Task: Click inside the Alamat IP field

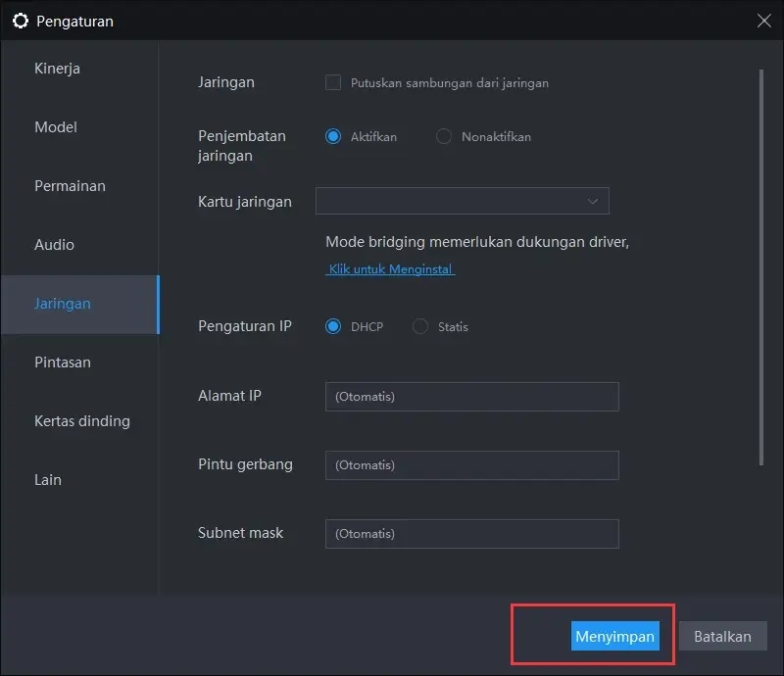Action: [x=471, y=397]
